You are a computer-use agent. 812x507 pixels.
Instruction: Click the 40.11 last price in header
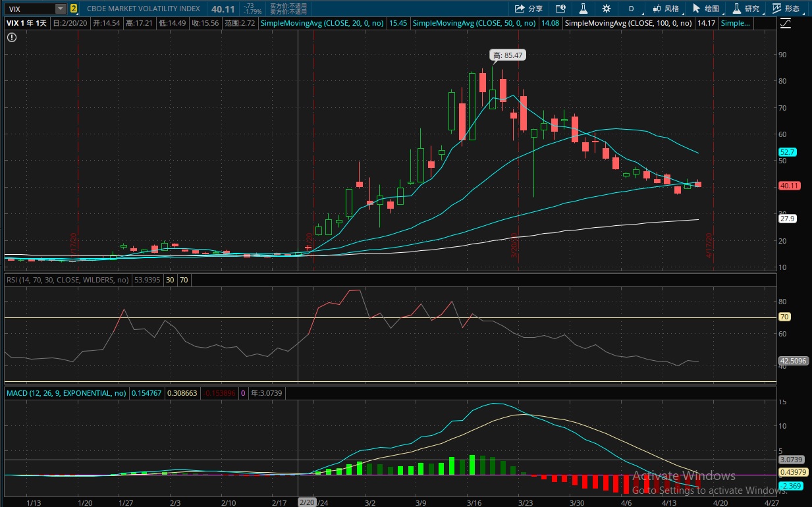coord(222,9)
